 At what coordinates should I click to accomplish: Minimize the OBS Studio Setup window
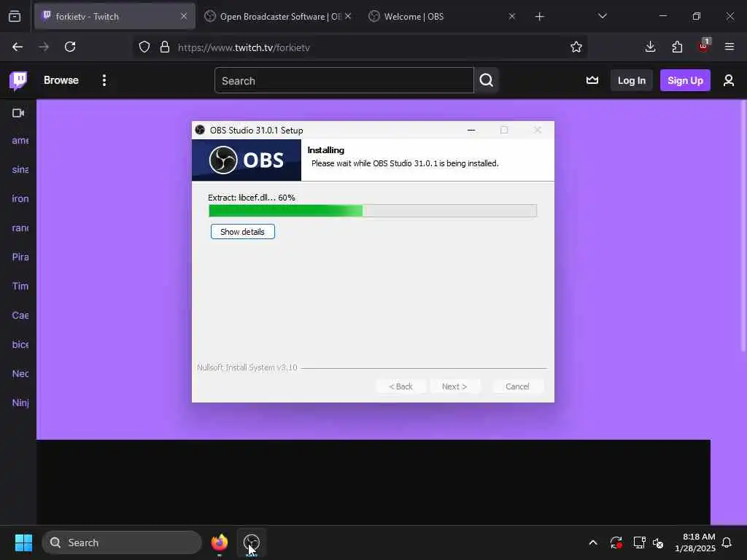(x=471, y=130)
